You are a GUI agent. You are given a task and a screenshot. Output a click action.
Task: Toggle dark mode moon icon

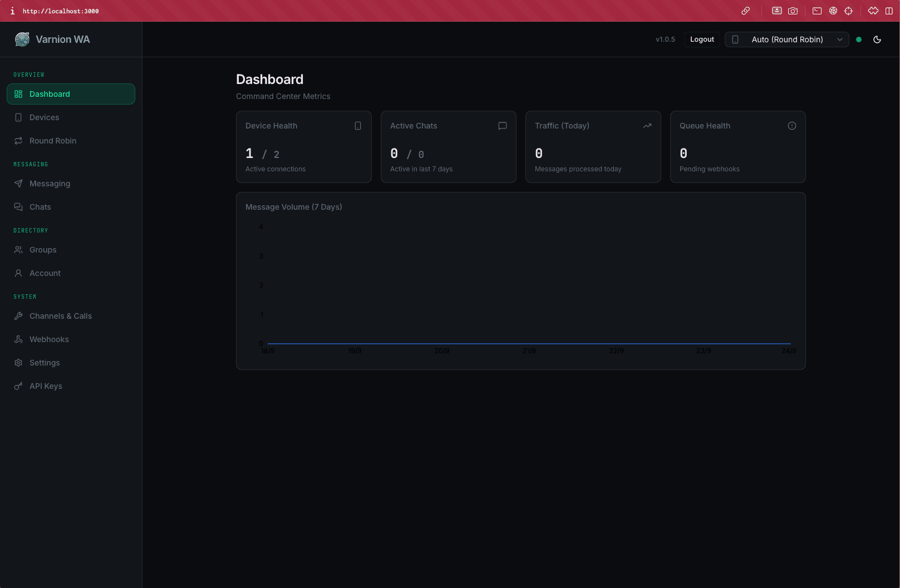pyautogui.click(x=877, y=39)
